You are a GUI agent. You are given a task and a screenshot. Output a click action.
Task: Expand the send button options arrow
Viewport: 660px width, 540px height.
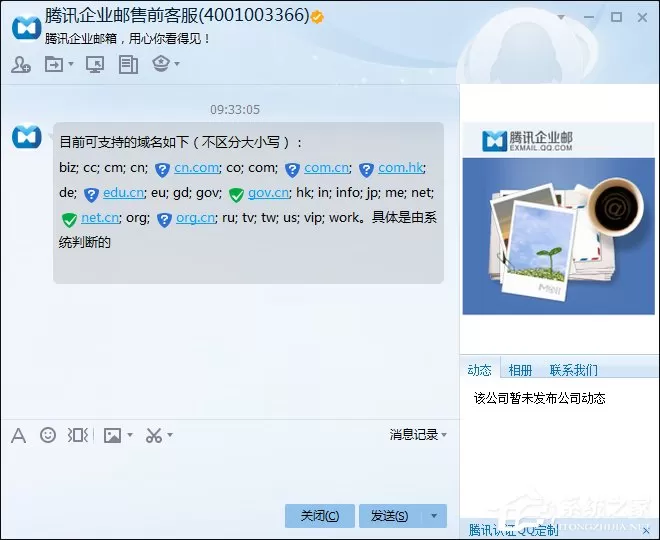(434, 516)
